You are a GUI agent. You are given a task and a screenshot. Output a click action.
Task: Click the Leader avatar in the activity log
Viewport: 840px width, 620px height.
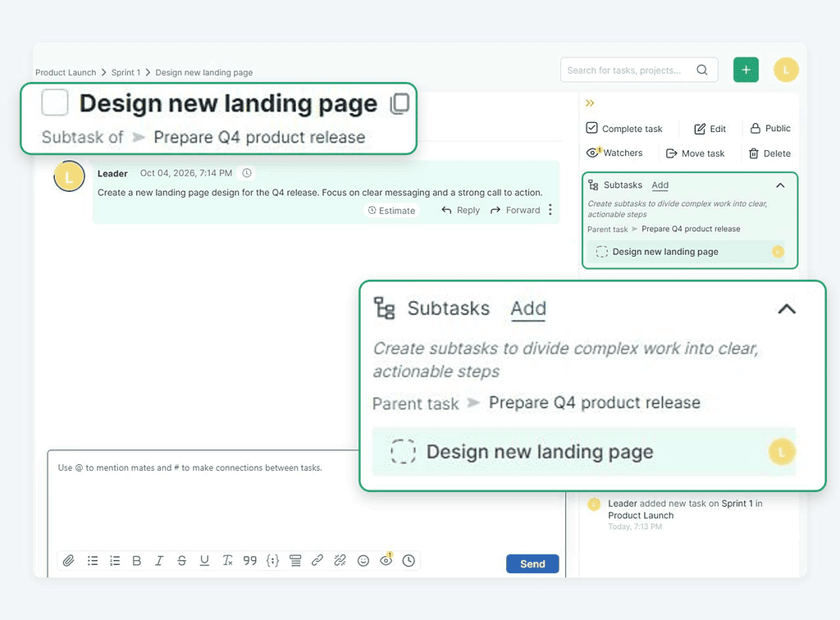click(x=594, y=504)
